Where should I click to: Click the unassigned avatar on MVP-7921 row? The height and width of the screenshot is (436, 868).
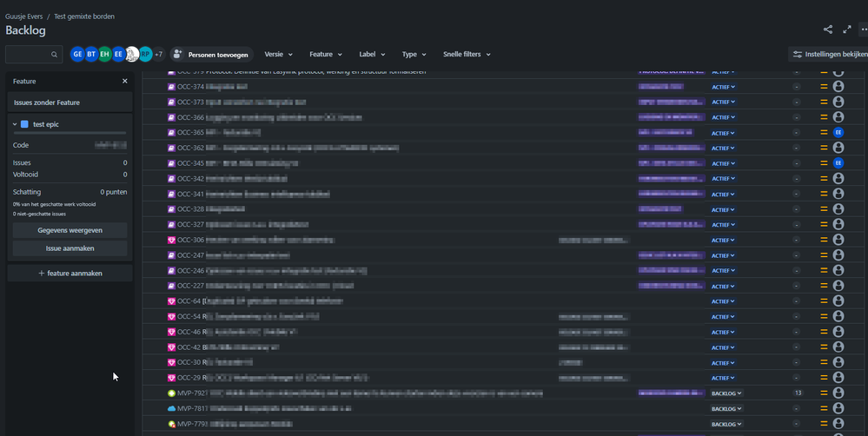click(x=838, y=393)
